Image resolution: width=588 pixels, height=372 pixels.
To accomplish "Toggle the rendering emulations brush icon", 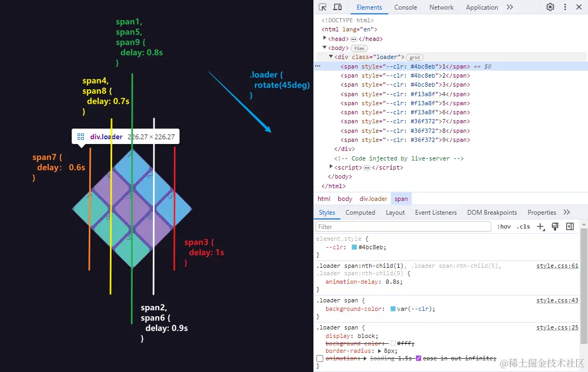I will coord(555,226).
